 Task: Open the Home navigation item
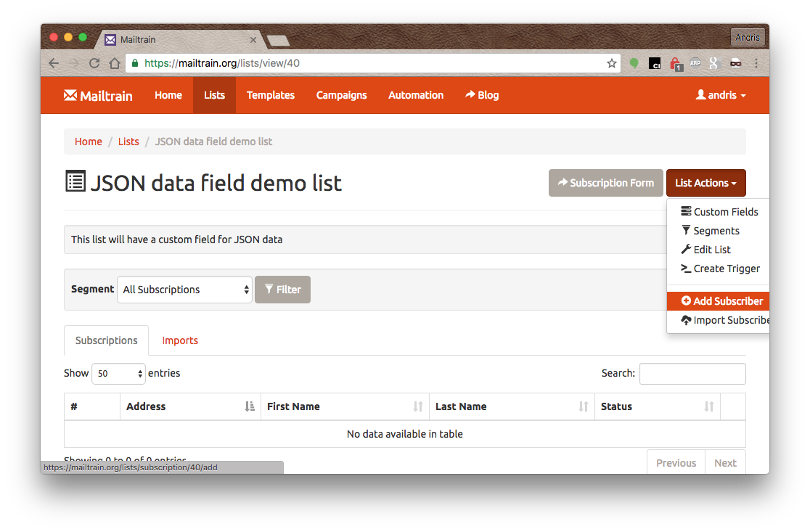click(x=168, y=95)
